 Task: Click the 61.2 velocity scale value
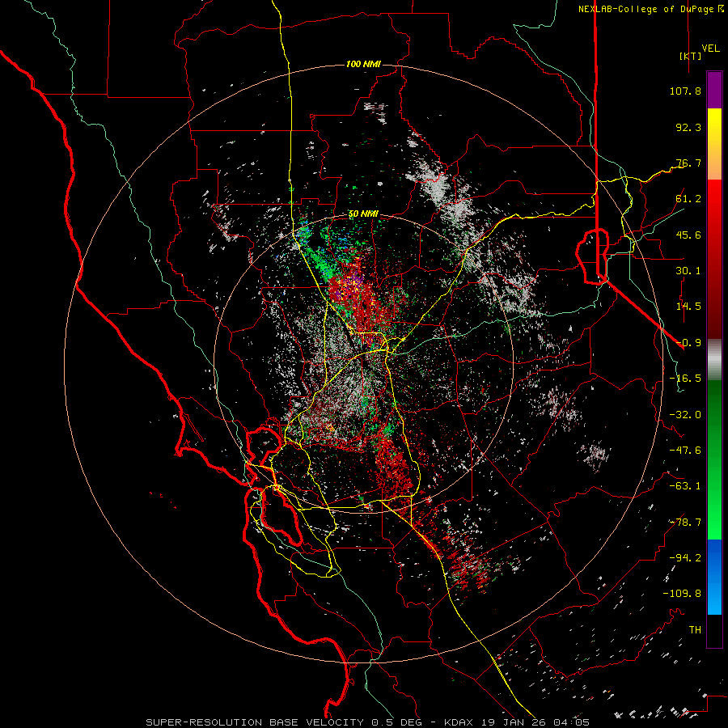click(x=688, y=199)
